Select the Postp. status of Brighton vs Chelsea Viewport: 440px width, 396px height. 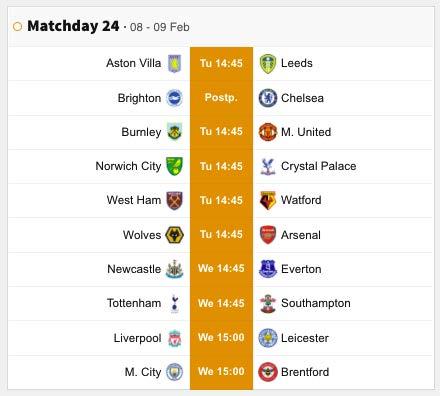221,97
